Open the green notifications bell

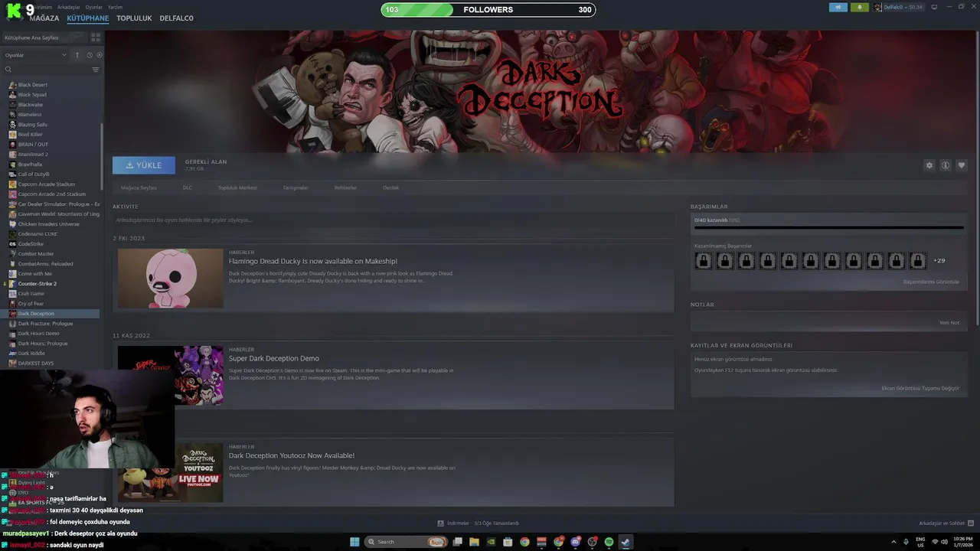[859, 7]
